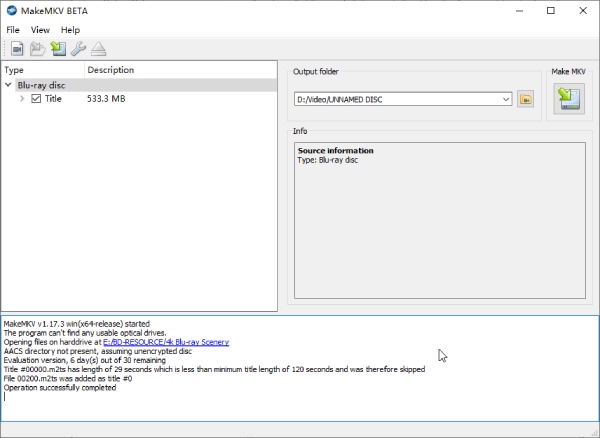The width and height of the screenshot is (600, 438).
Task: Open the output folder dropdown arrow
Action: tap(506, 99)
